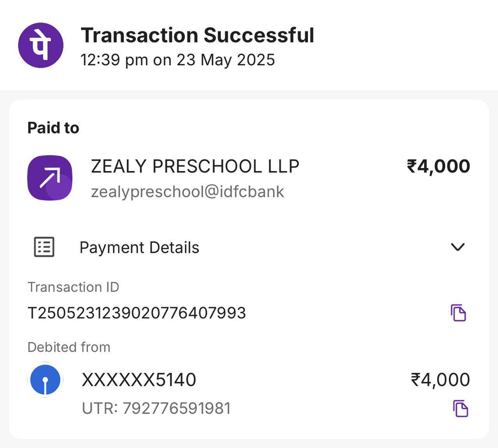
Task: Click the Transaction ID number text
Action: (137, 313)
